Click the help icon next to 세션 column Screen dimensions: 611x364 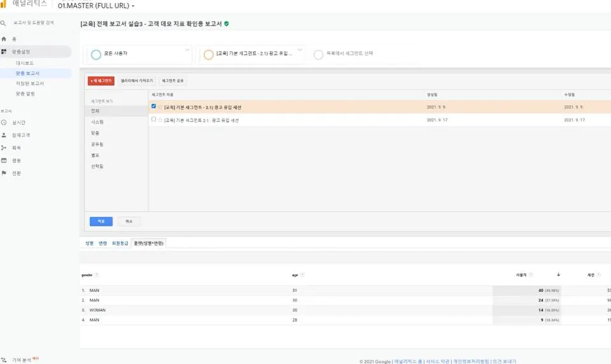598,275
